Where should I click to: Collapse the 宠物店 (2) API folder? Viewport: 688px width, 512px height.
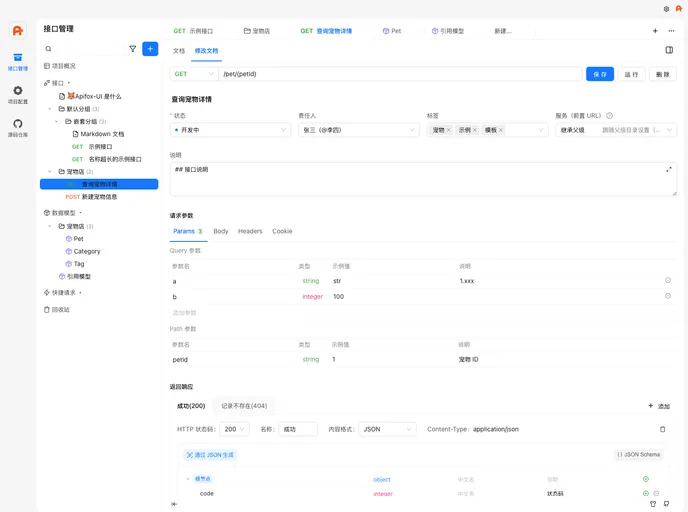(x=50, y=172)
